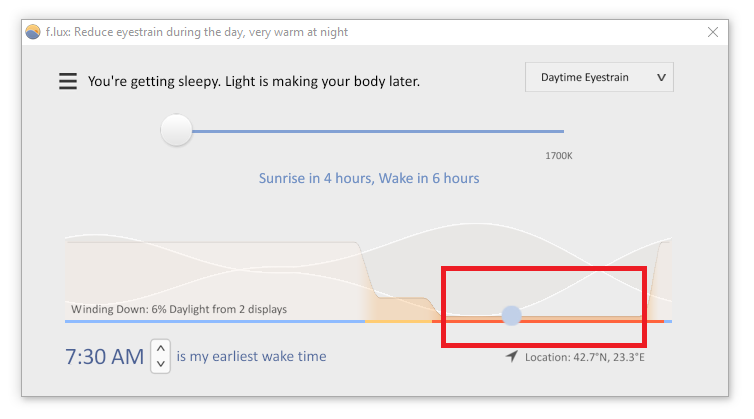Click the blue daytime segment of timeline bar
754x419 pixels.
point(215,321)
